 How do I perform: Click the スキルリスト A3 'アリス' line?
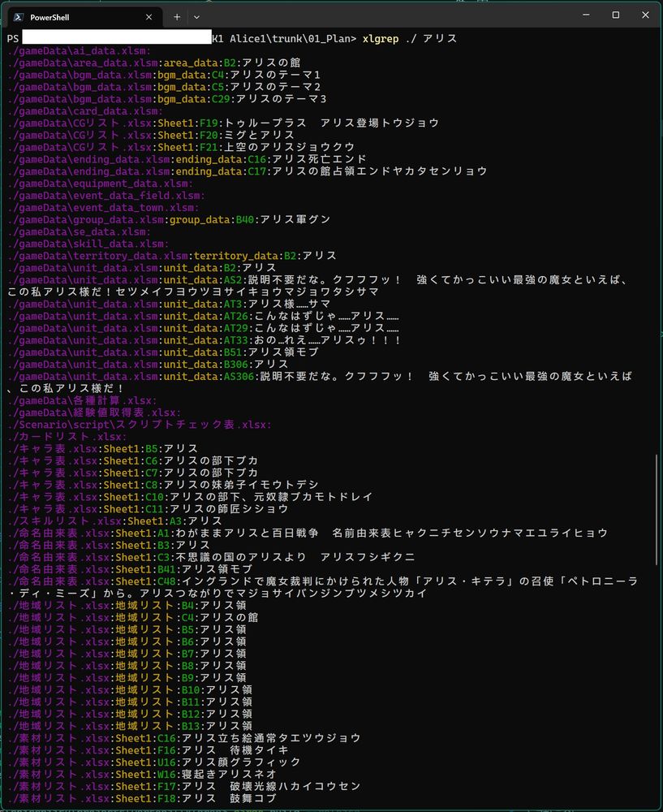point(114,521)
